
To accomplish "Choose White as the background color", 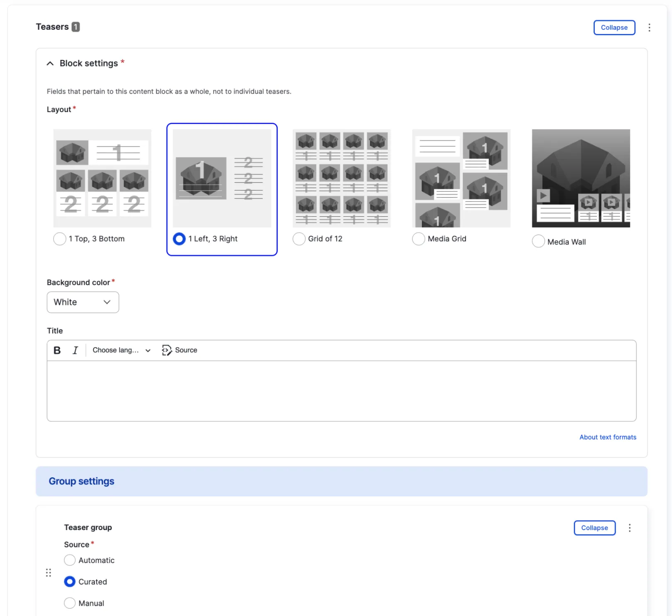I will tap(83, 302).
